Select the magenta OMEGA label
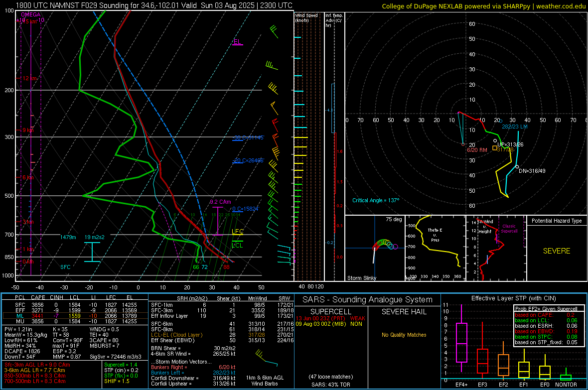 pyautogui.click(x=31, y=14)
